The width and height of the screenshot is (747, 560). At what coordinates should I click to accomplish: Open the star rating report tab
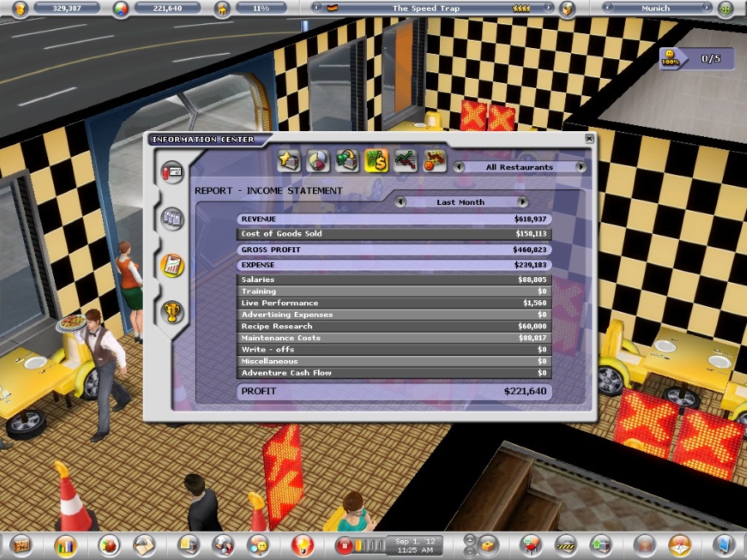point(289,160)
